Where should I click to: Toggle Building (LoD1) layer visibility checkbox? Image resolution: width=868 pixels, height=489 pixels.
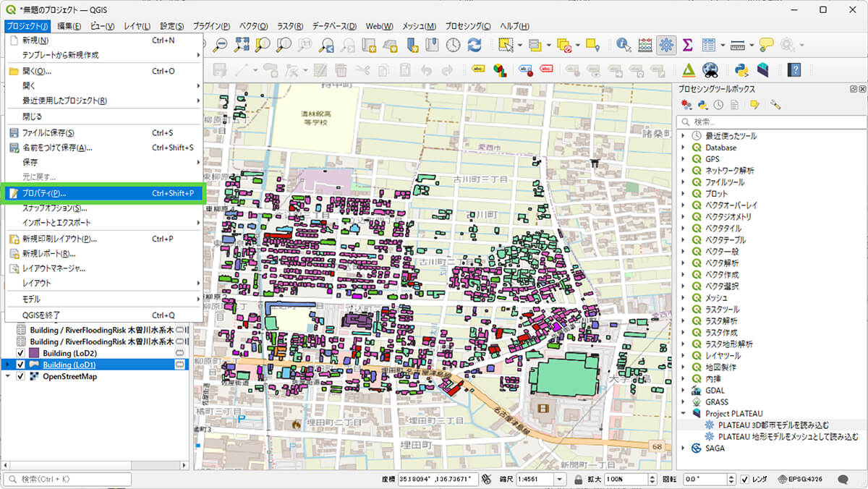pyautogui.click(x=21, y=365)
